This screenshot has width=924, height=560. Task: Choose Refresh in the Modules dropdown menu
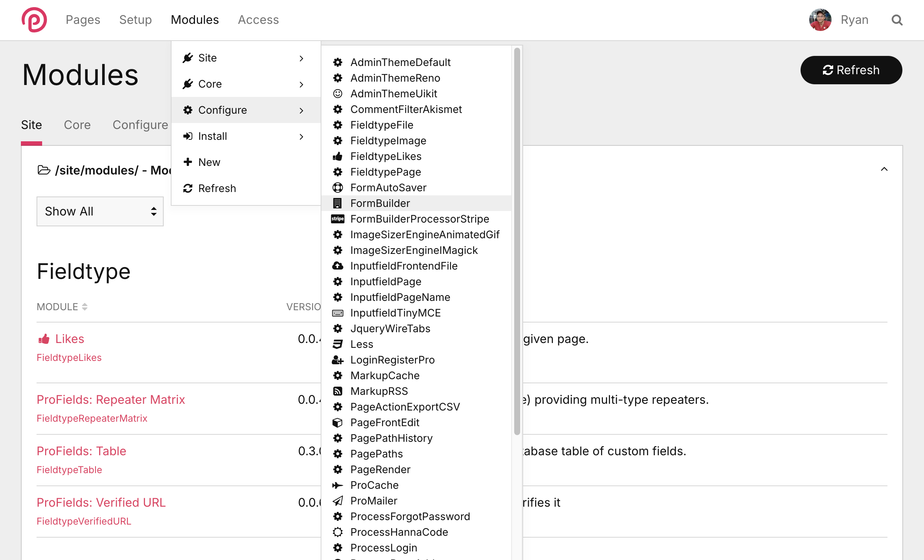(x=246, y=188)
